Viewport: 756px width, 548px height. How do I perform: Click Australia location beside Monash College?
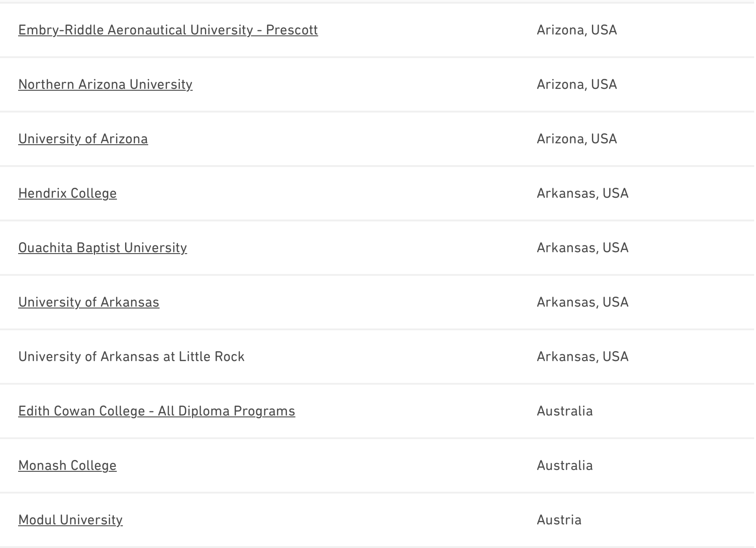565,465
